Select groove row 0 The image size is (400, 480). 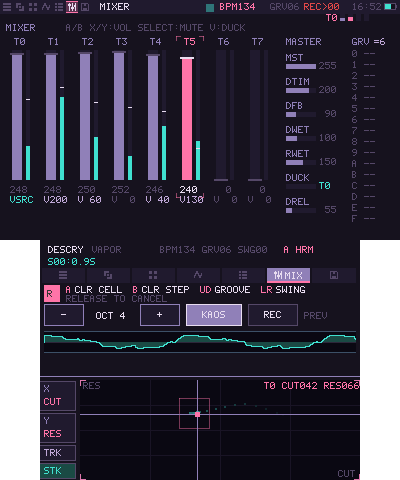[363, 54]
